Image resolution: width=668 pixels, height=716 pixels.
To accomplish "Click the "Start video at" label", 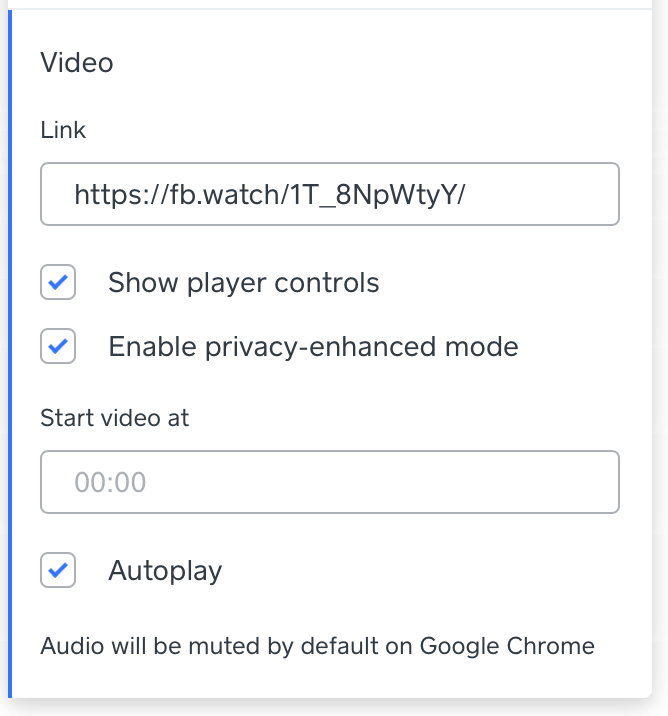I will pyautogui.click(x=115, y=418).
